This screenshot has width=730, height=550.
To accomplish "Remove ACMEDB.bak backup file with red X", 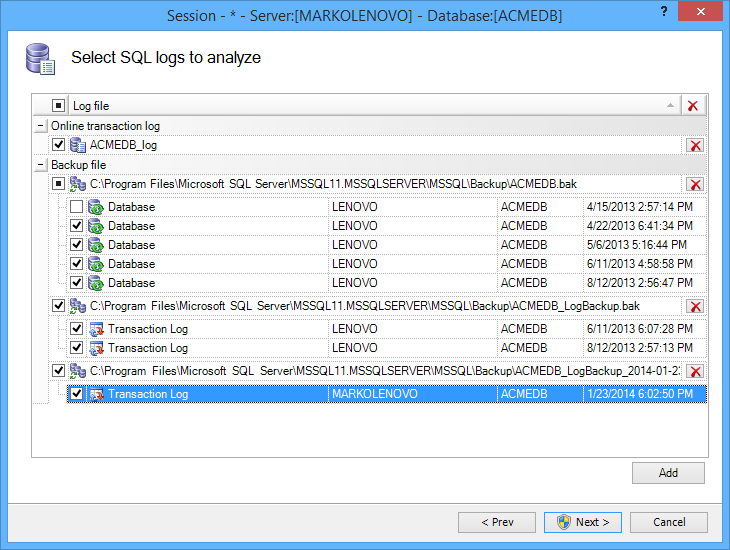I will (695, 184).
